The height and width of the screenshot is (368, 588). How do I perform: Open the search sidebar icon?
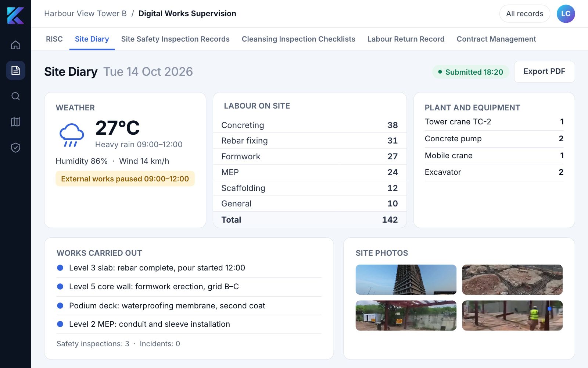(15, 96)
